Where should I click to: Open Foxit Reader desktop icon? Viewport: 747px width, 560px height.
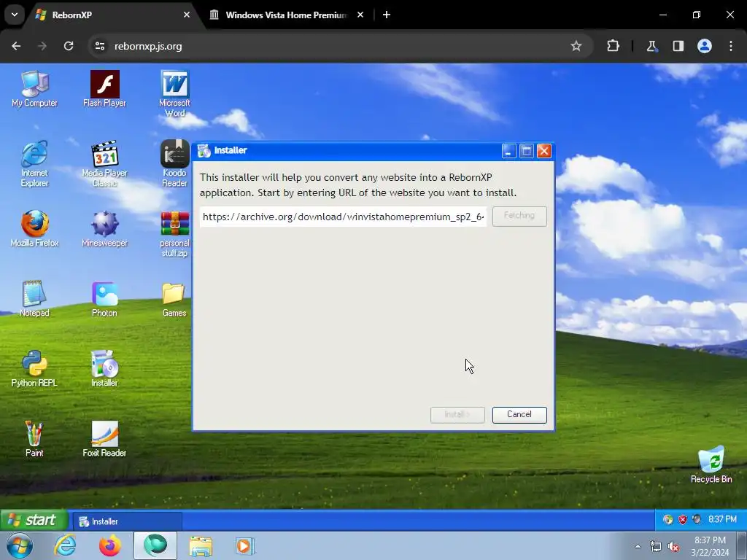[x=104, y=439]
